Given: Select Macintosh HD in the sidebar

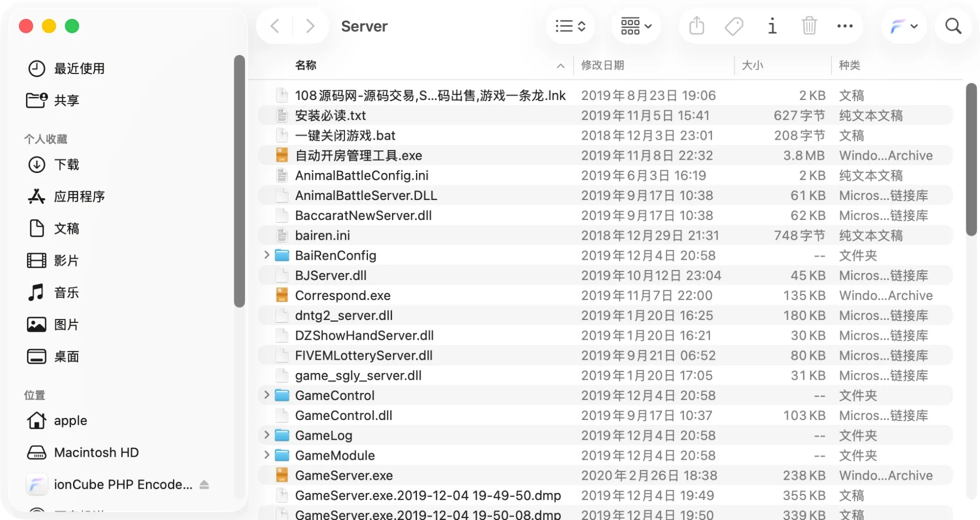Looking at the screenshot, I should click(83, 453).
